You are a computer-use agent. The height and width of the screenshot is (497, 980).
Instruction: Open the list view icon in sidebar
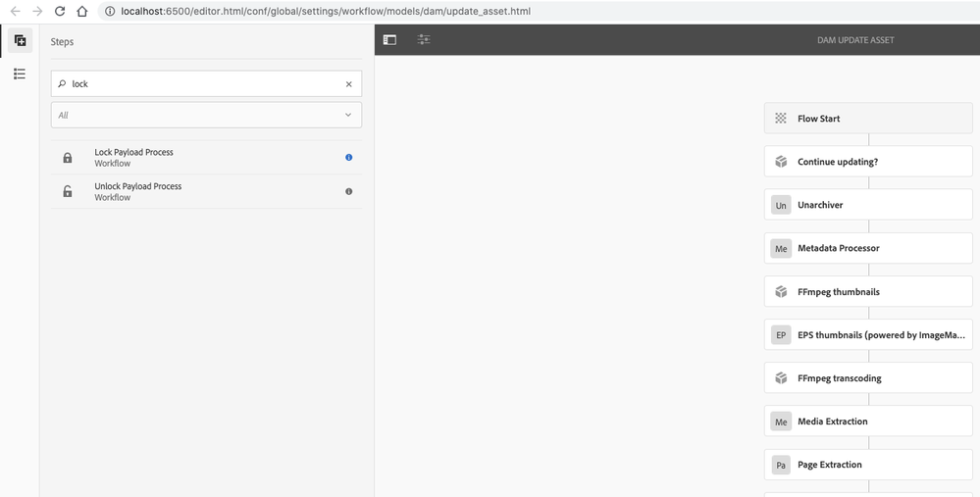(x=20, y=74)
